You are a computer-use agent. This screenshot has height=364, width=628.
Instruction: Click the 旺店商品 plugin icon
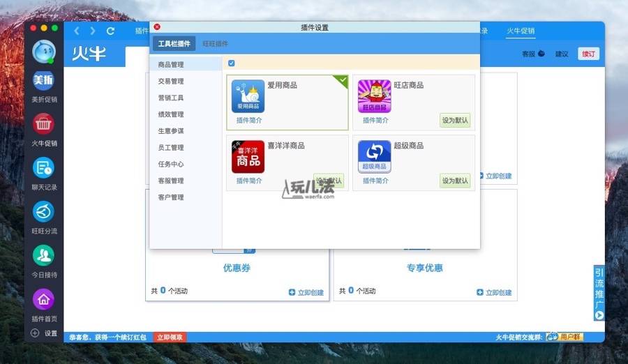click(x=374, y=96)
